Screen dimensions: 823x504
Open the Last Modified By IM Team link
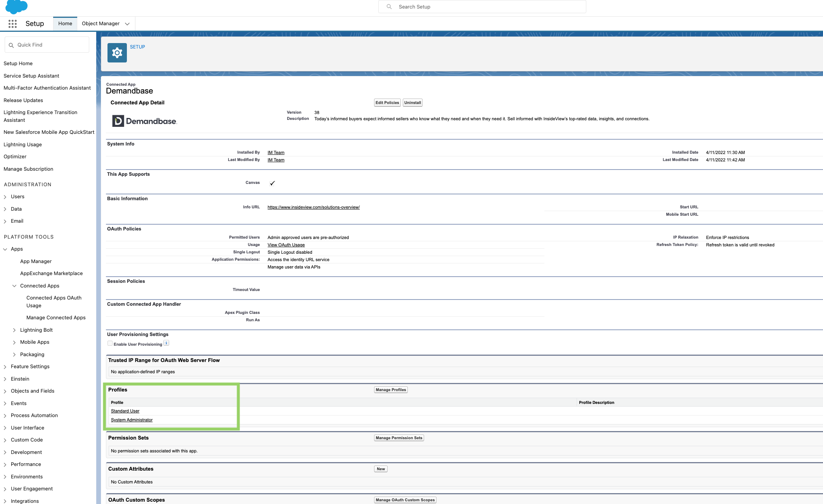click(x=276, y=160)
